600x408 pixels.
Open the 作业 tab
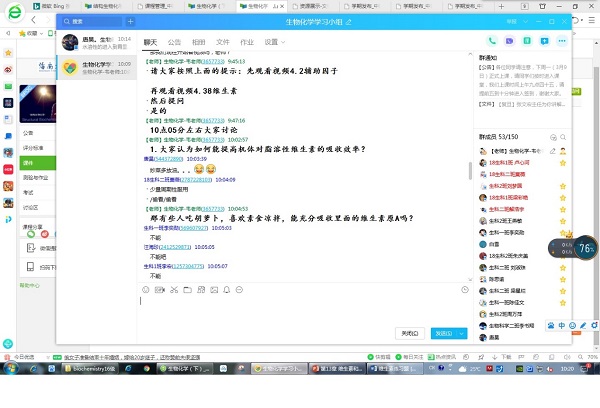click(x=246, y=42)
